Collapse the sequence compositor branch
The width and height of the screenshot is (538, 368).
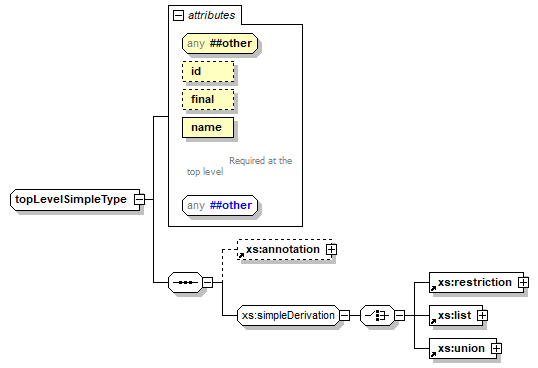[x=208, y=282]
